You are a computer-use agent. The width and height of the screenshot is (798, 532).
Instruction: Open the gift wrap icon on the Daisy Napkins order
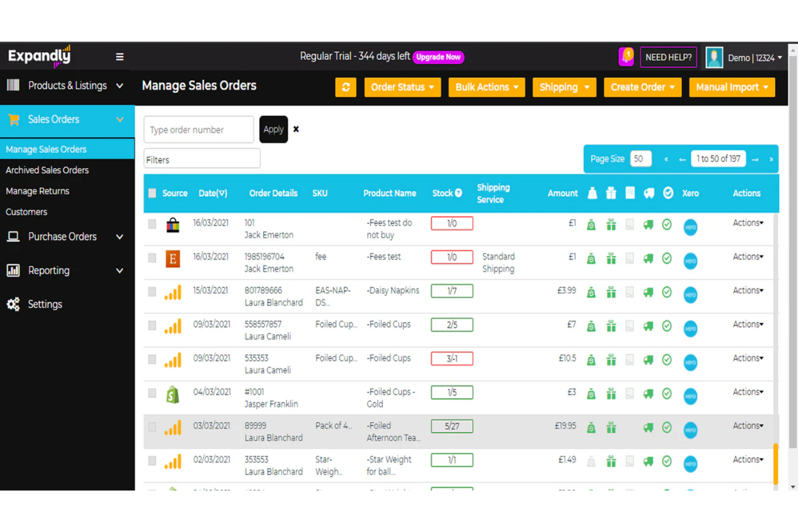point(611,292)
